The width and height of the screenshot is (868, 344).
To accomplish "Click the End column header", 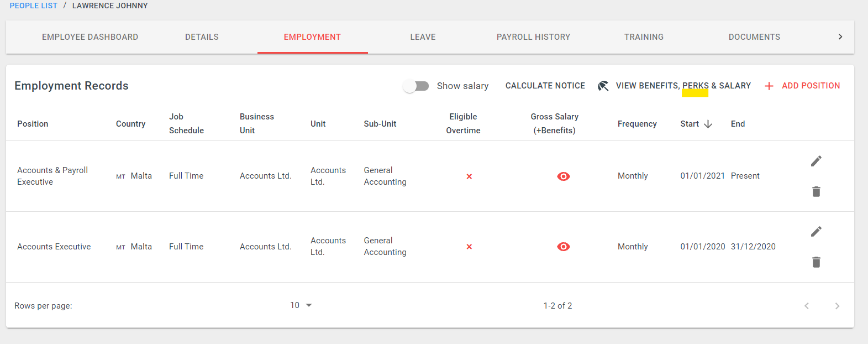I will (738, 124).
